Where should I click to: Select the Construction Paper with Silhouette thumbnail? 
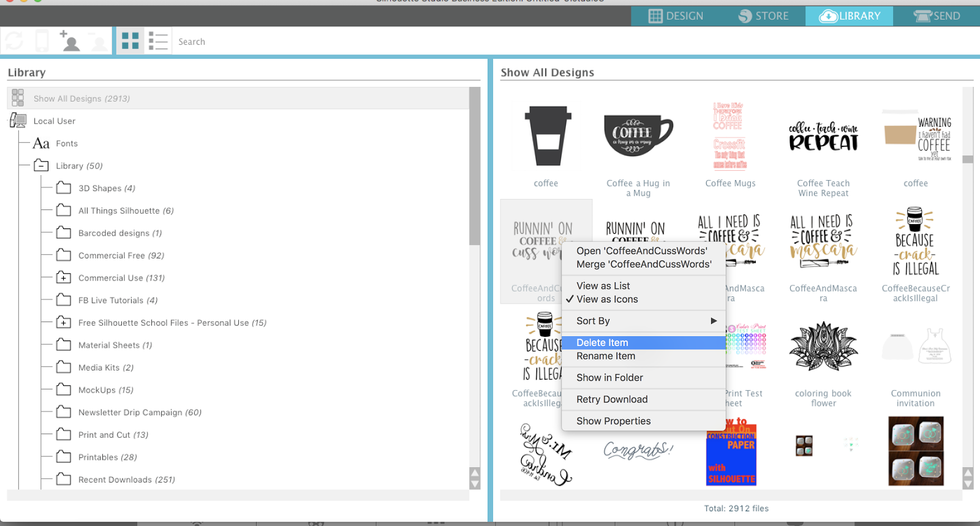tap(731, 452)
